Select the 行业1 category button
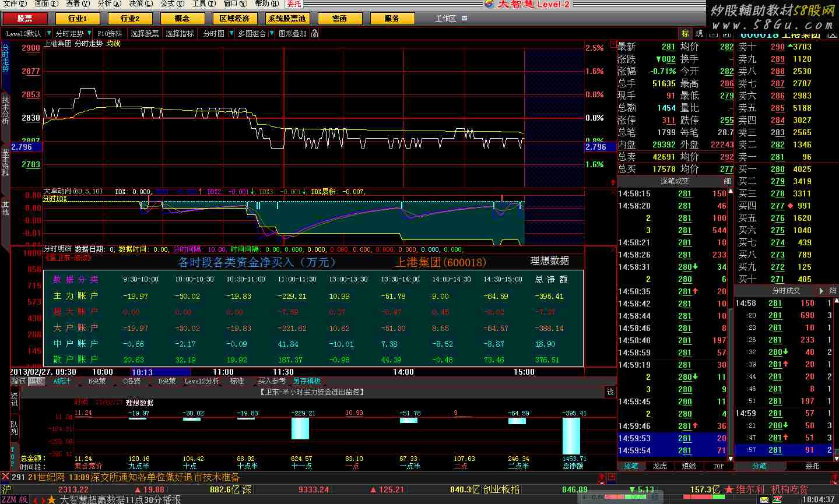The height and width of the screenshot is (504, 839). pyautogui.click(x=77, y=19)
